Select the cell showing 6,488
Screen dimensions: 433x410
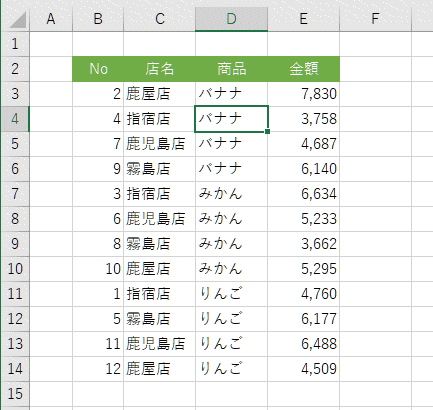pos(303,344)
